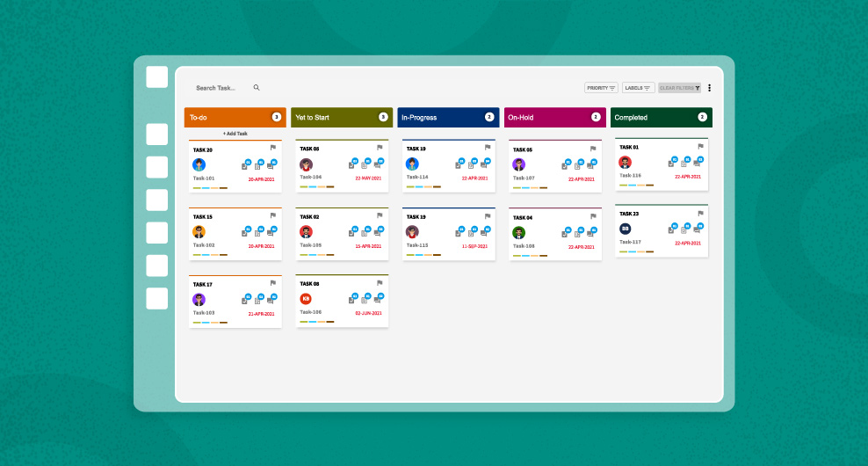Click the green label chip on Task-101
The width and height of the screenshot is (868, 466).
197,188
